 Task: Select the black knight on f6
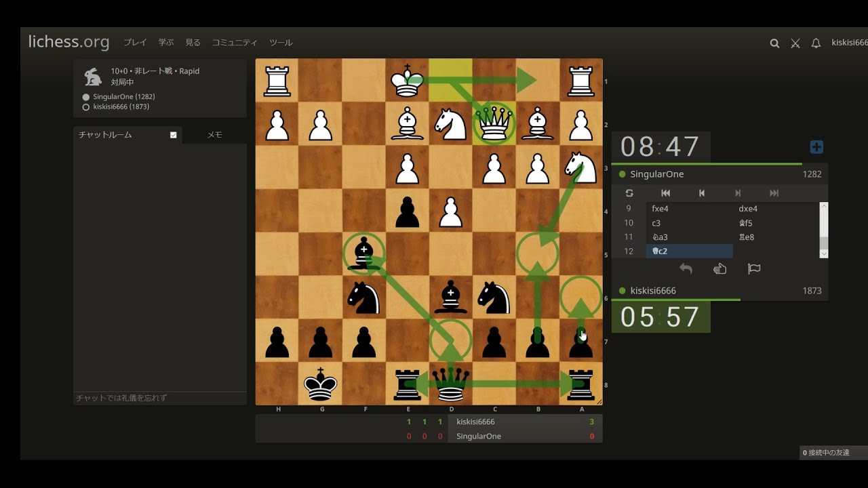[364, 297]
